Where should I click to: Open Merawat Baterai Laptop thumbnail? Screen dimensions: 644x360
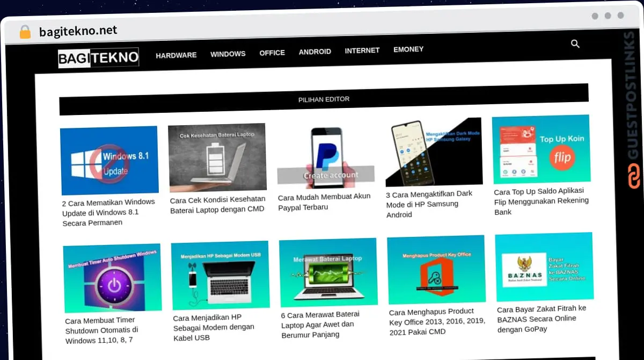(x=328, y=272)
